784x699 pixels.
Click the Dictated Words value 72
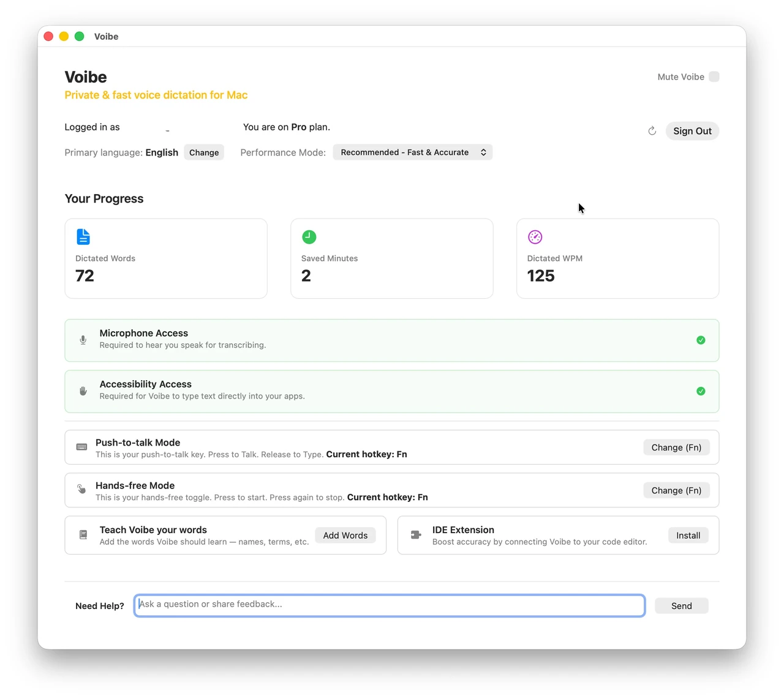(85, 276)
